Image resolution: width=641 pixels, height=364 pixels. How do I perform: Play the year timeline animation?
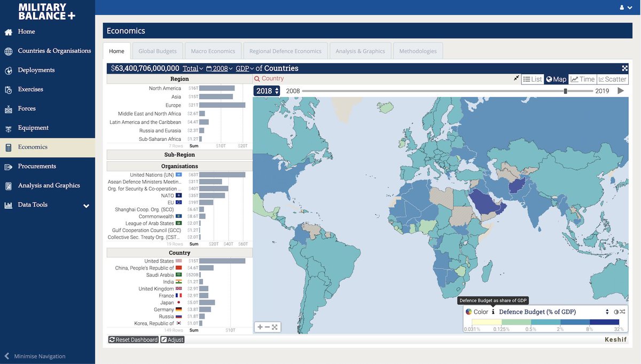click(620, 91)
